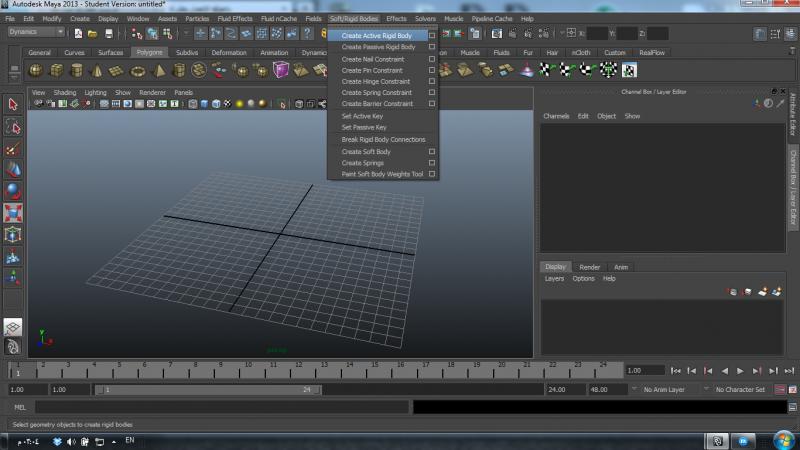This screenshot has height=450, width=800.
Task: Open Create Soft Body options box
Action: tap(432, 152)
